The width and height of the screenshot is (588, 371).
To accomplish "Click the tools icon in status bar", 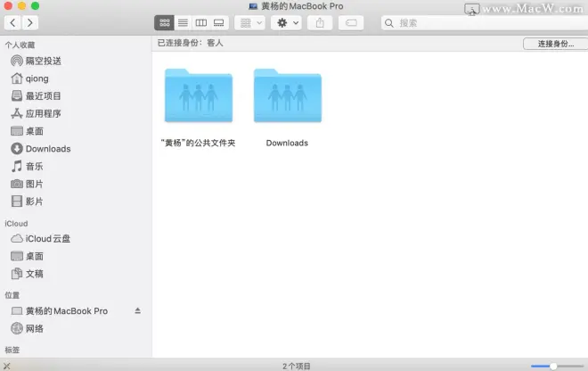I will [6, 366].
